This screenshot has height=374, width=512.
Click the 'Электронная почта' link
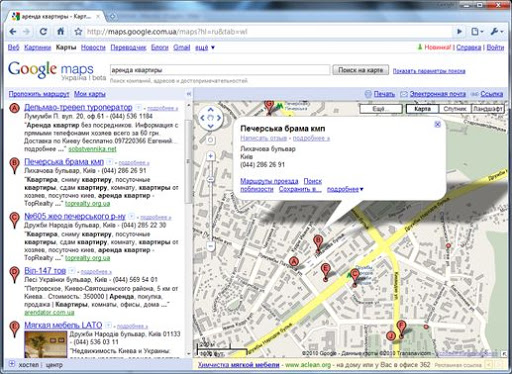point(438,94)
